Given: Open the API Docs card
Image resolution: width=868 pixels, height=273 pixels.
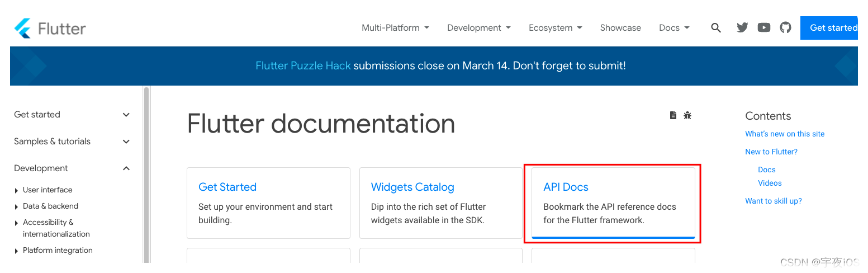Looking at the screenshot, I should 613,203.
